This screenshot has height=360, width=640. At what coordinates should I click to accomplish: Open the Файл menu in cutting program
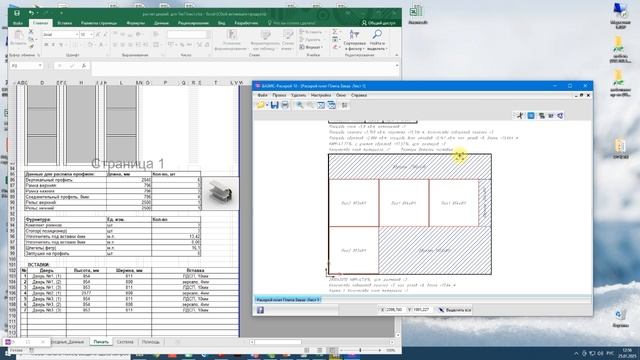(262, 95)
